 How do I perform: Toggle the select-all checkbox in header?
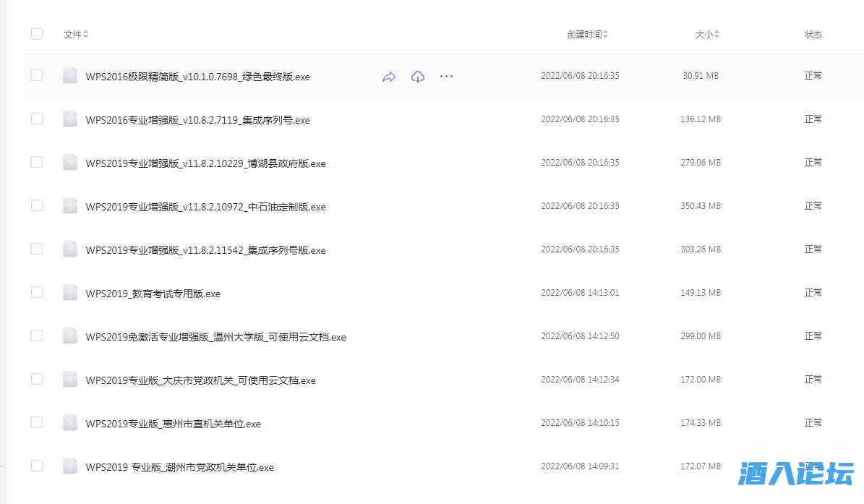37,34
